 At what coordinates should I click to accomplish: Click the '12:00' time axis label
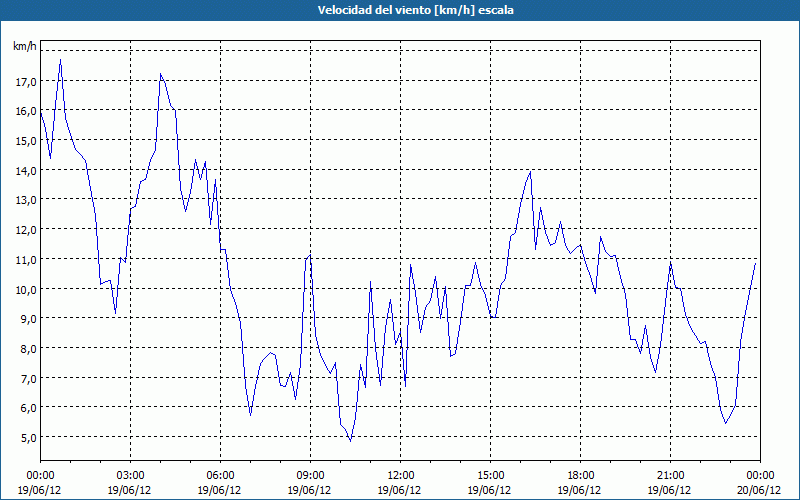401,476
